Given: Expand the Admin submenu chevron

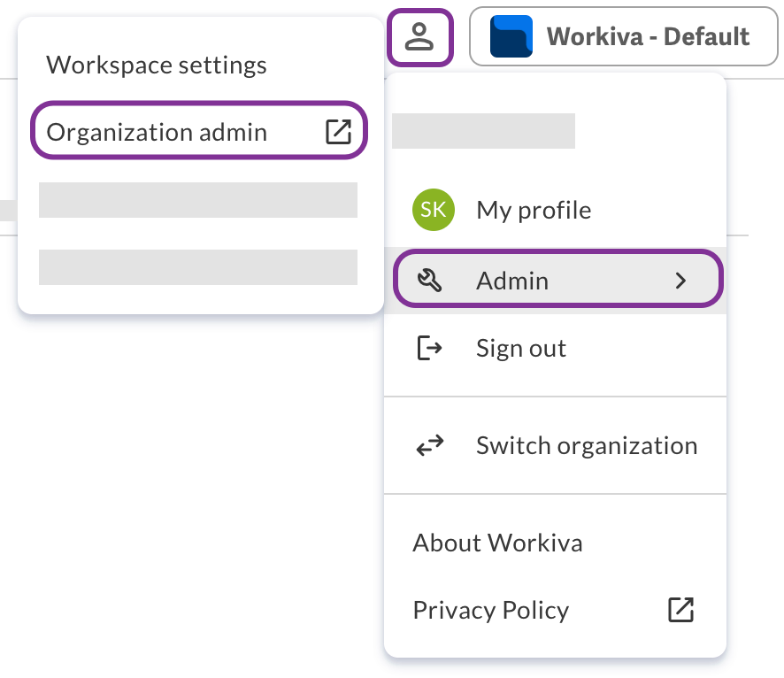Looking at the screenshot, I should pos(681,280).
